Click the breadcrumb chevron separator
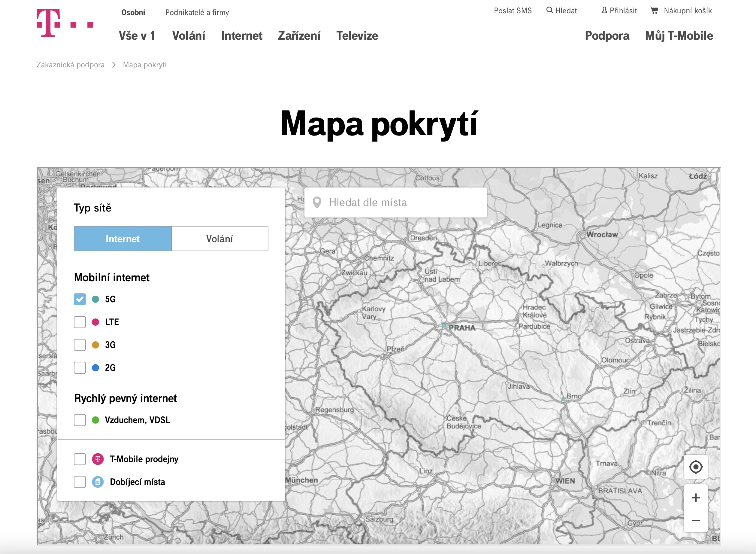 point(114,65)
